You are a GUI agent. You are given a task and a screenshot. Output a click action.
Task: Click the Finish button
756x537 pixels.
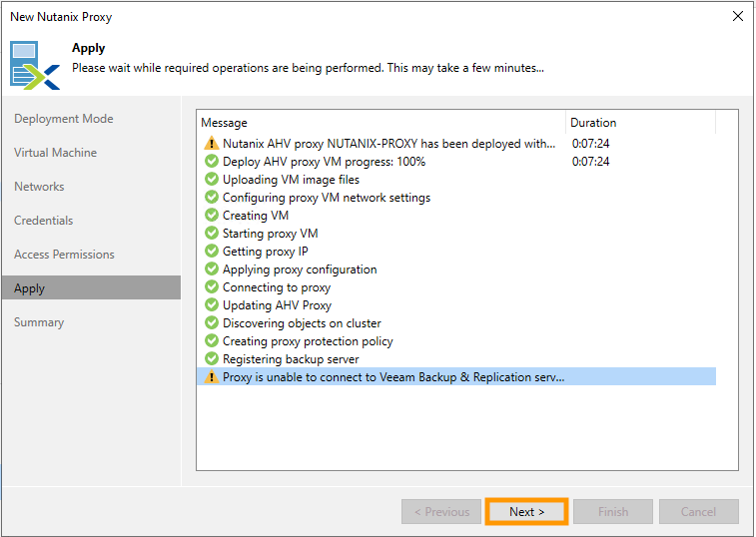pyautogui.click(x=613, y=511)
